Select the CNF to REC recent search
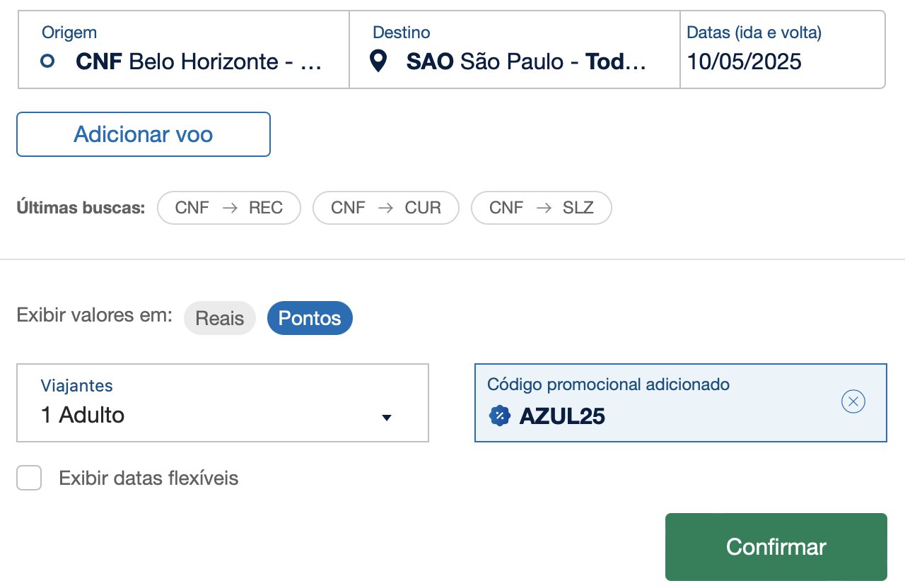This screenshot has width=905, height=588. 229,208
